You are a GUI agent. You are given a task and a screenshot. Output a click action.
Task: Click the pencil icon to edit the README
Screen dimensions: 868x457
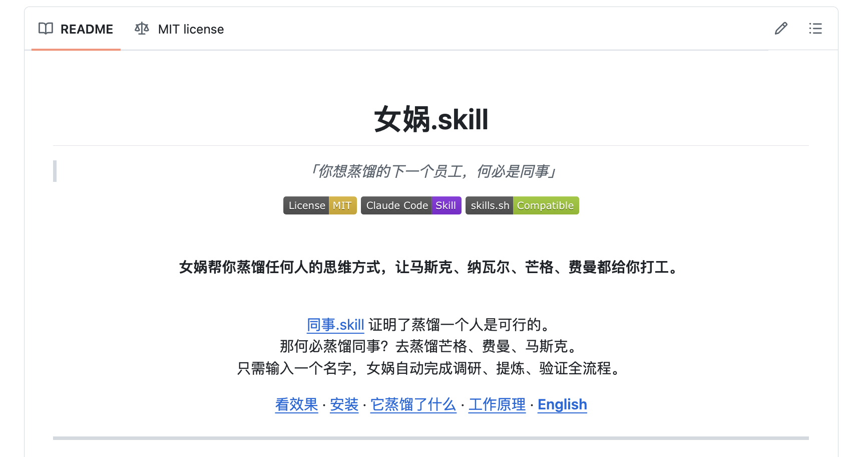pyautogui.click(x=781, y=29)
